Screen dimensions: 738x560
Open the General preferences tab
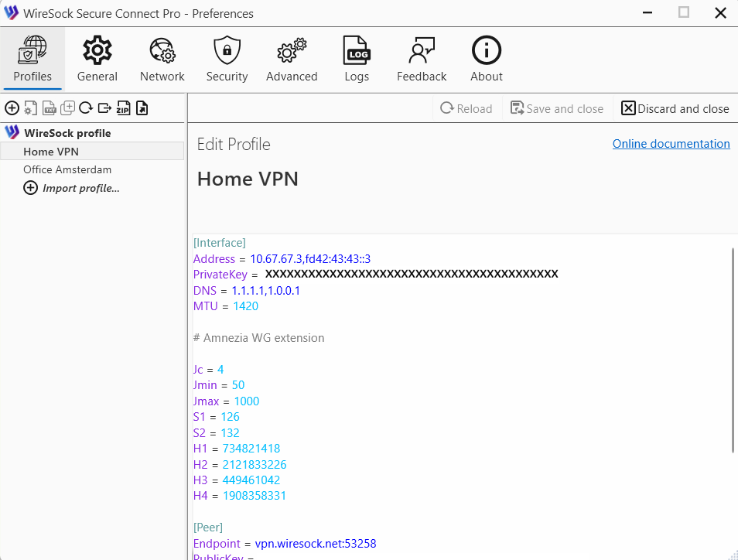coord(97,60)
